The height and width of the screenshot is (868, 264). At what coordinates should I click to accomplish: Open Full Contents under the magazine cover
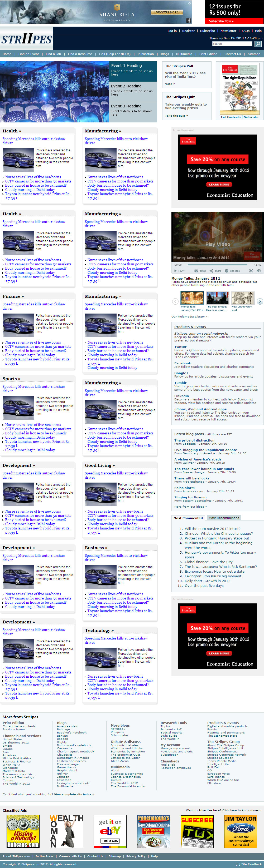(231, 117)
